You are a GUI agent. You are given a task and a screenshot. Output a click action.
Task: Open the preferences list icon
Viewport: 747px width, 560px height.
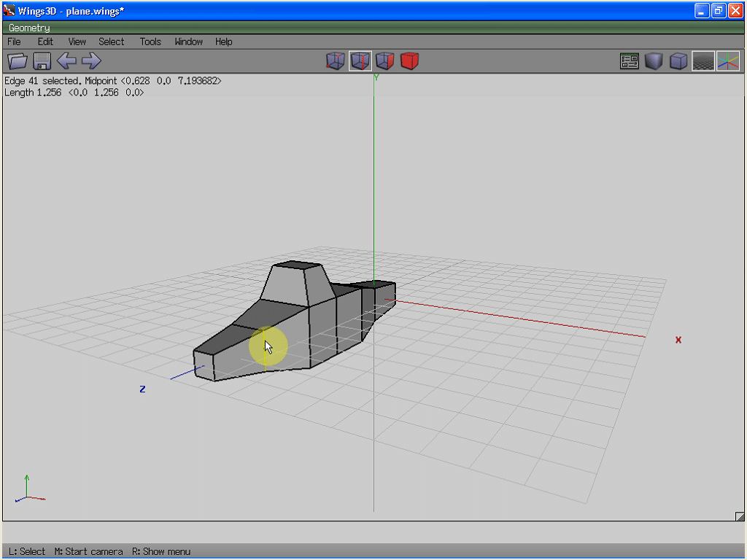[630, 61]
